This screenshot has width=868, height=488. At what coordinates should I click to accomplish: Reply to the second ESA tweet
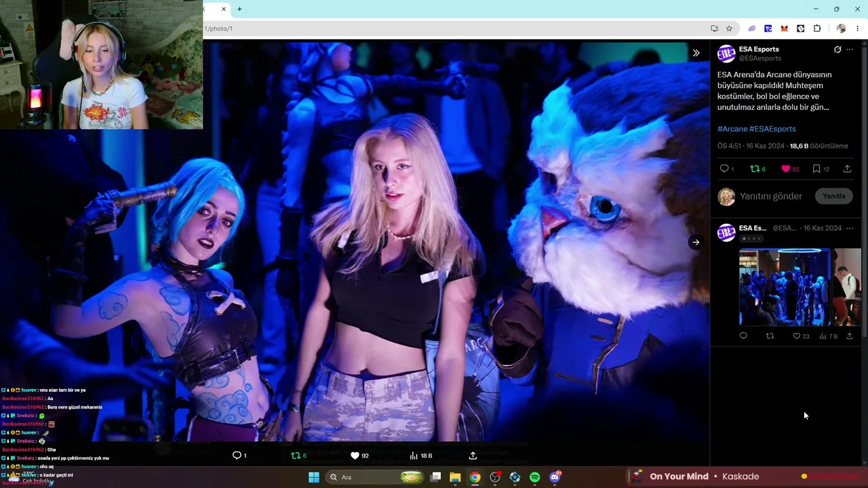coord(743,335)
